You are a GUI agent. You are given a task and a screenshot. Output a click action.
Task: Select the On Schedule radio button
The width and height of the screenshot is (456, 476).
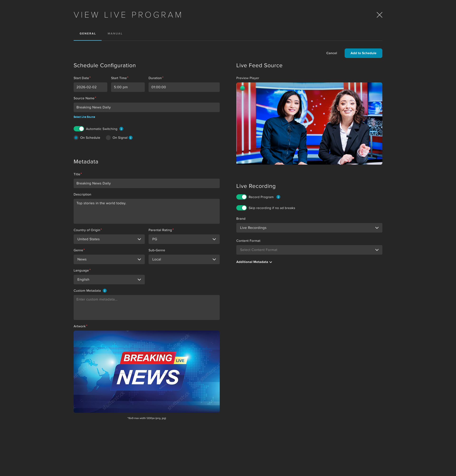[76, 138]
